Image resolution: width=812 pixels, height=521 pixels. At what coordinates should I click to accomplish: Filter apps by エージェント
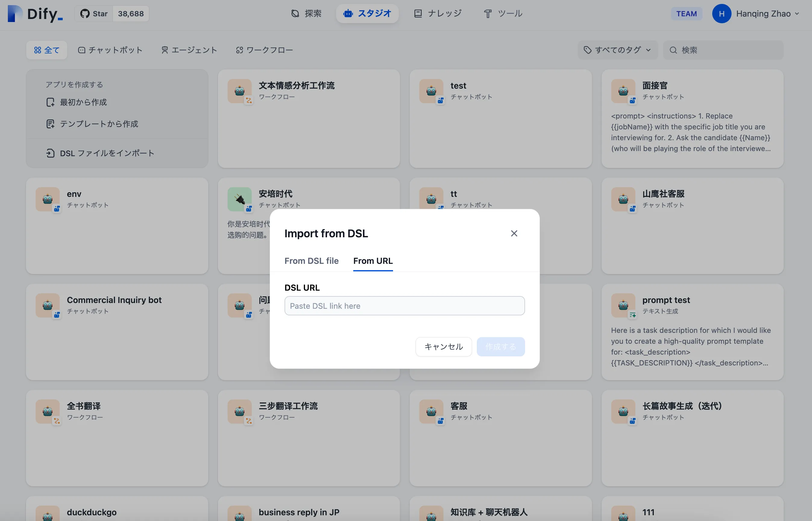[189, 50]
